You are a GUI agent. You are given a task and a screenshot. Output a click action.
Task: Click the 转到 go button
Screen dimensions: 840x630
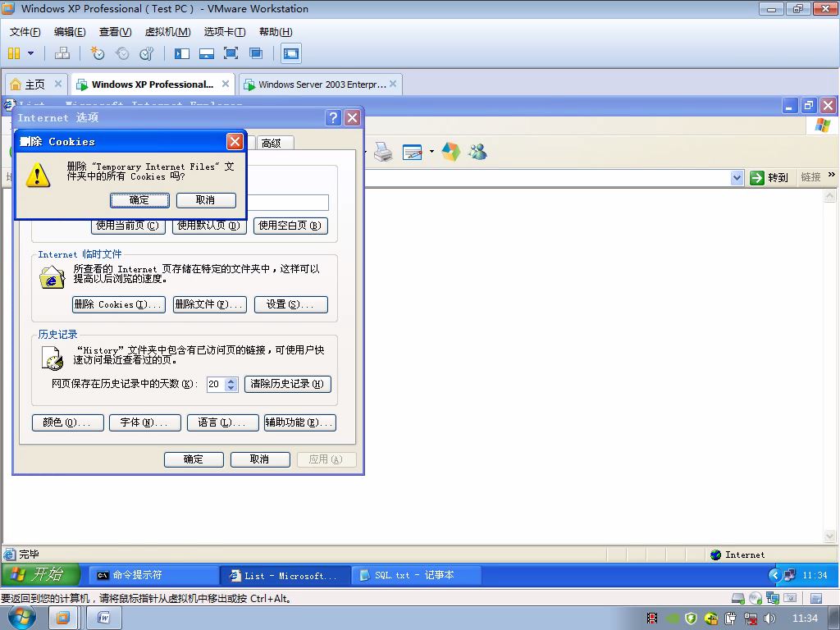(x=769, y=177)
